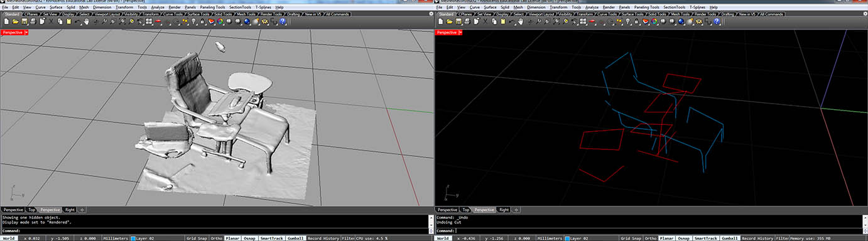Click four-viewport layout icon in left Rhino window
Viewport: 868px width, 241px height.
(149, 21)
